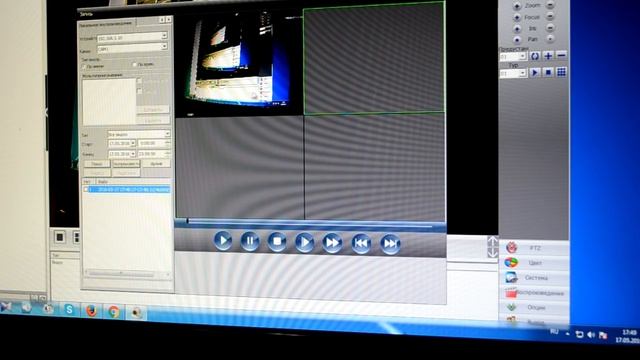Select the 'По имени' radio button

pyautogui.click(x=85, y=66)
